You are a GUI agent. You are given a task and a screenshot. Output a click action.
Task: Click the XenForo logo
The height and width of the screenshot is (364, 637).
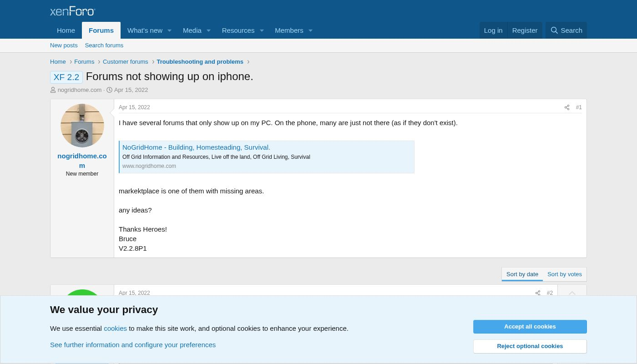point(73,11)
